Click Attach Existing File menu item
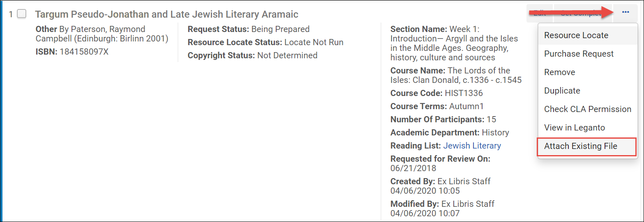Image resolution: width=644 pixels, height=222 pixels. pyautogui.click(x=580, y=146)
